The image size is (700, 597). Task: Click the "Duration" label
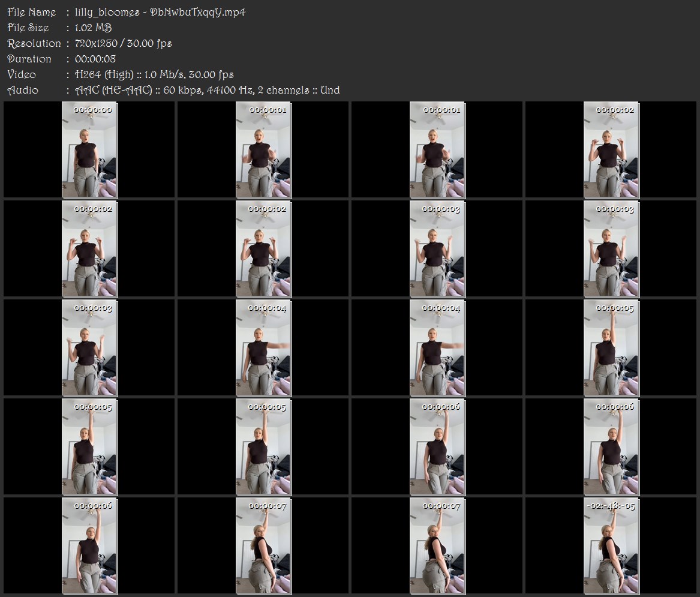[x=29, y=59]
